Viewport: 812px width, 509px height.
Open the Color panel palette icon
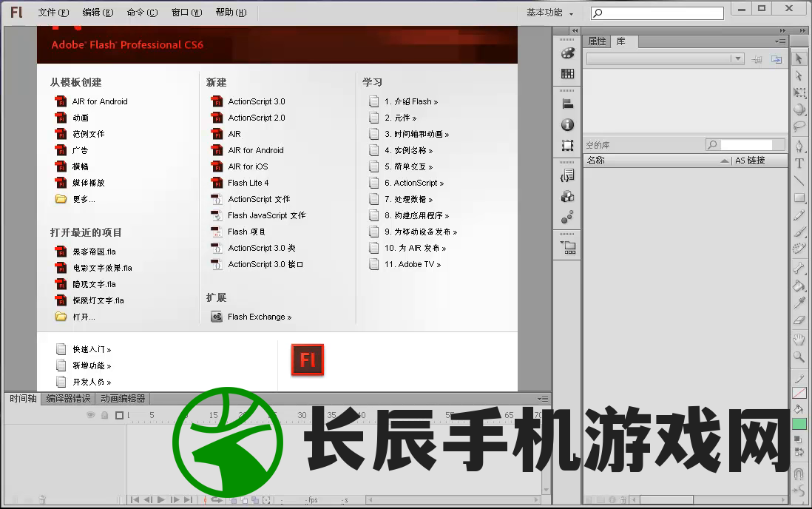click(567, 53)
